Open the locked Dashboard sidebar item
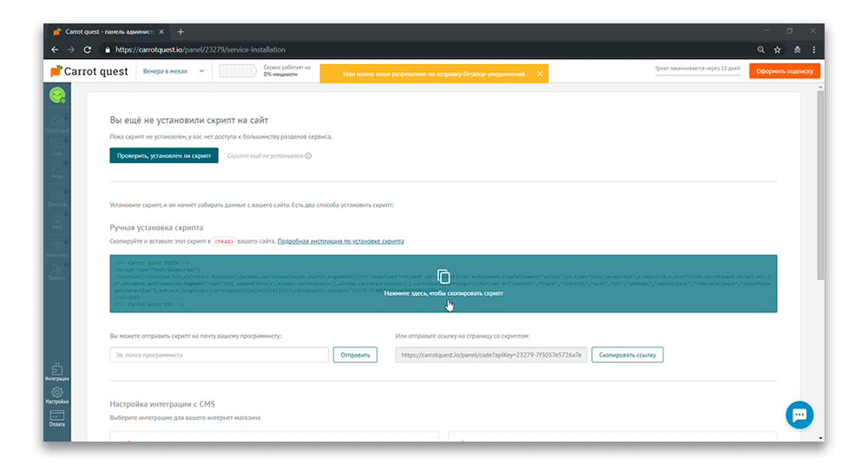The image size is (868, 465). pyautogui.click(x=57, y=123)
